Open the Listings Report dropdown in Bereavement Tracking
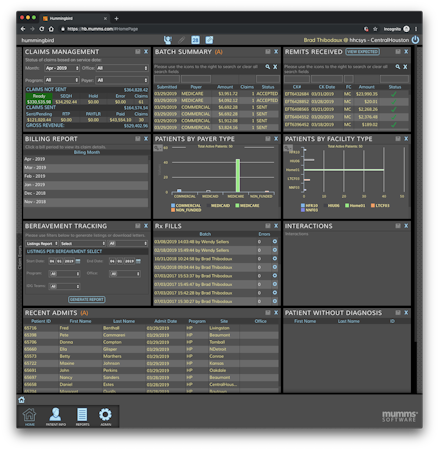 [42, 244]
